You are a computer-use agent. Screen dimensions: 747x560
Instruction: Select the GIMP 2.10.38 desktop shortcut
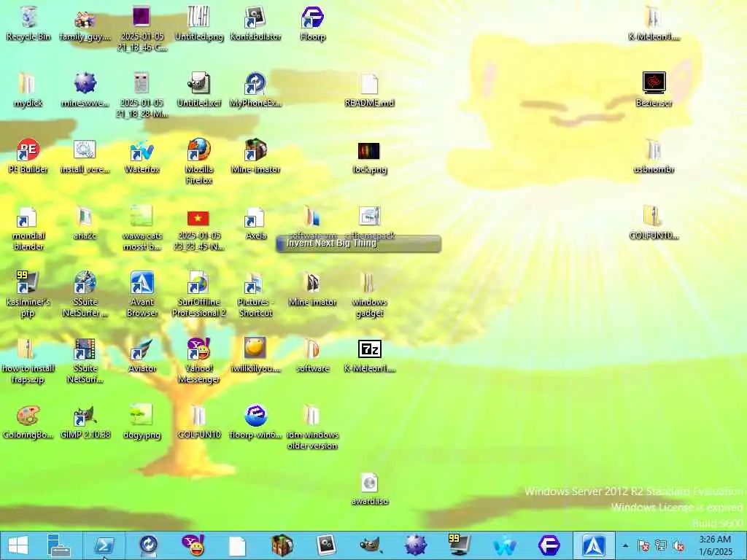[x=85, y=421]
